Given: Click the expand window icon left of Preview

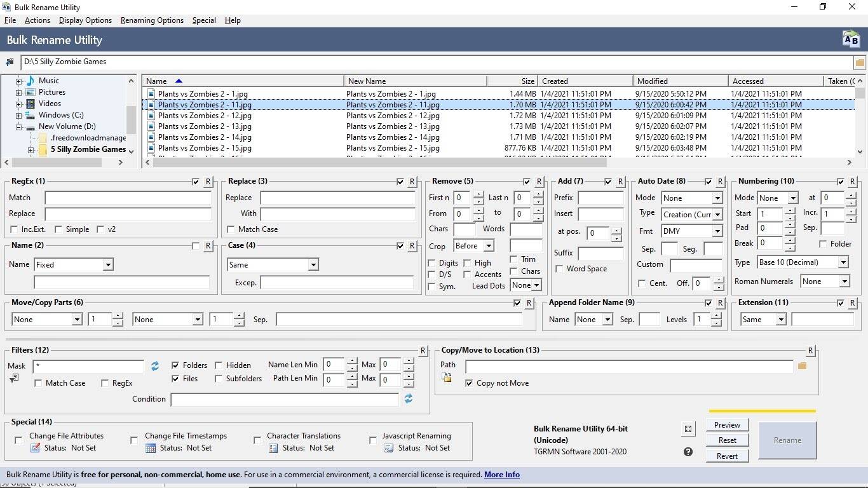Looking at the screenshot, I should (x=688, y=430).
